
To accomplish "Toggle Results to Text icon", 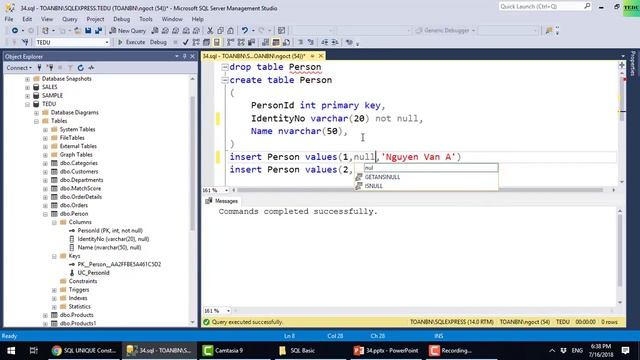I will pyautogui.click(x=266, y=42).
